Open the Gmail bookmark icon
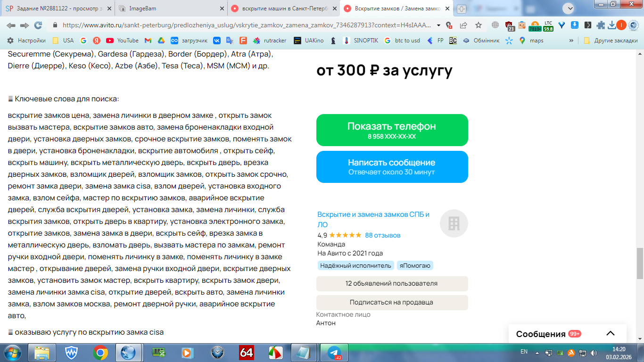This screenshot has height=362, width=644. click(x=148, y=41)
